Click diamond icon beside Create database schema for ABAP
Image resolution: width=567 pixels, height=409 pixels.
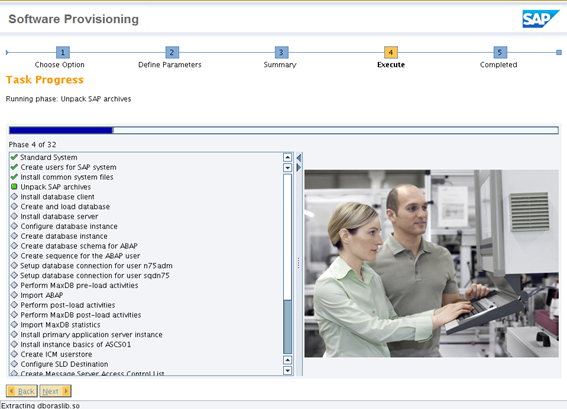[x=14, y=246]
